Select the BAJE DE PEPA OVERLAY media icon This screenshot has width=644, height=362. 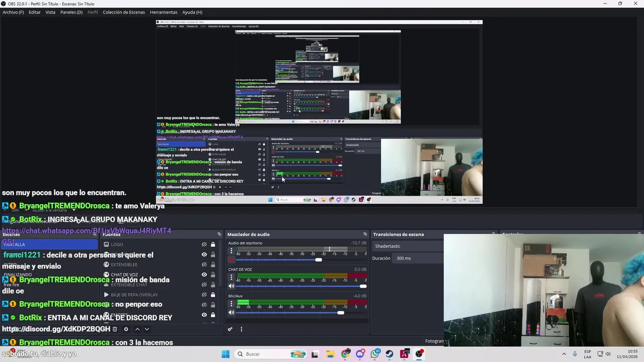coord(106,295)
